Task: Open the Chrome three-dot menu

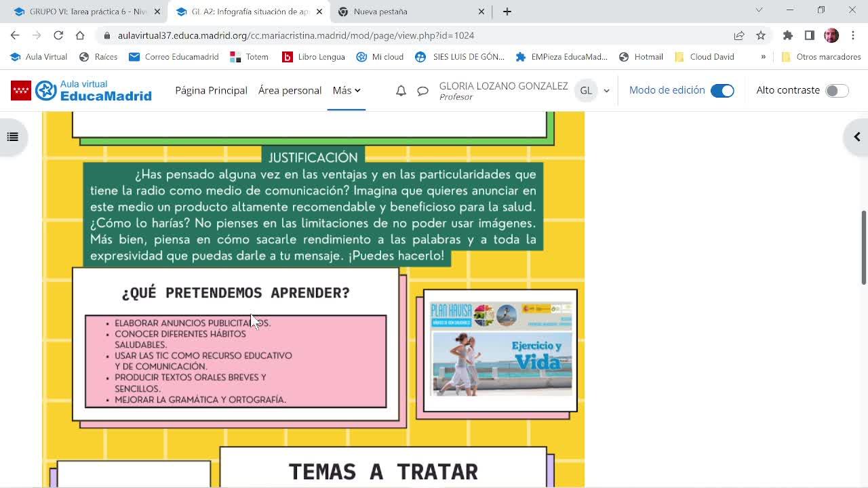Action: click(x=853, y=35)
